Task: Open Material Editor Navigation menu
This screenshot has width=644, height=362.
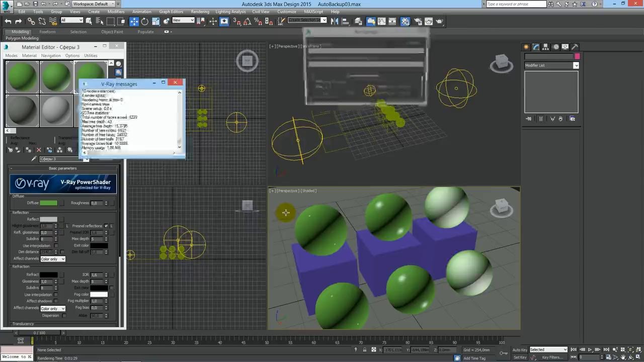Action: (51, 55)
